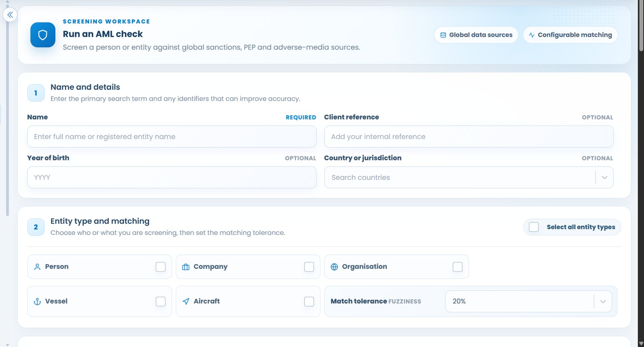Click the Year of birth YYYY field
The width and height of the screenshot is (644, 347).
[x=172, y=178]
